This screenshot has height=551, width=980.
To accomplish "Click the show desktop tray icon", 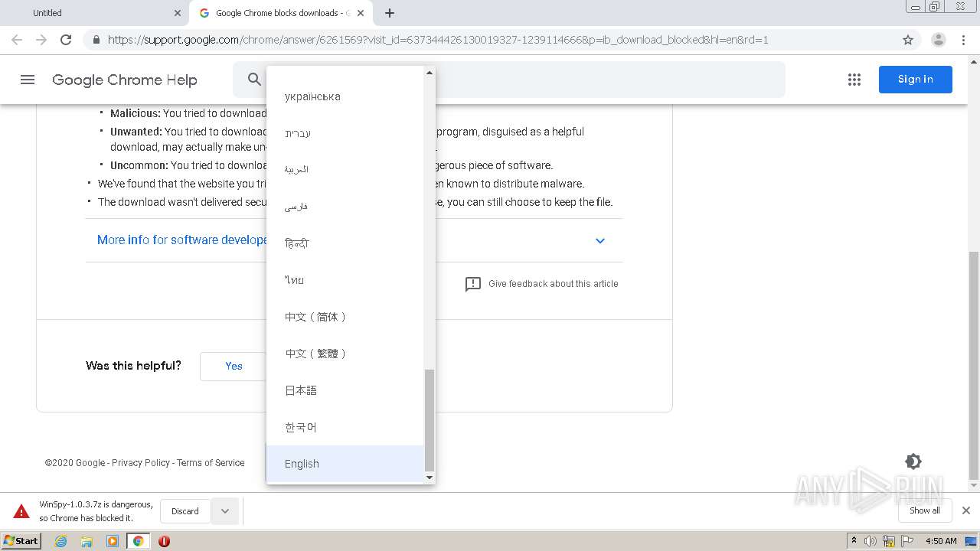I will 971,541.
